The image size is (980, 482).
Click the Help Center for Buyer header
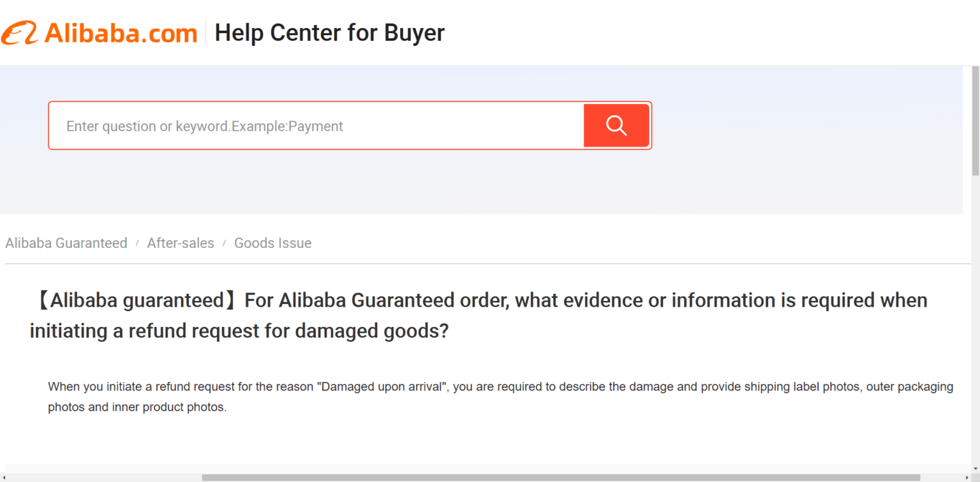[330, 33]
